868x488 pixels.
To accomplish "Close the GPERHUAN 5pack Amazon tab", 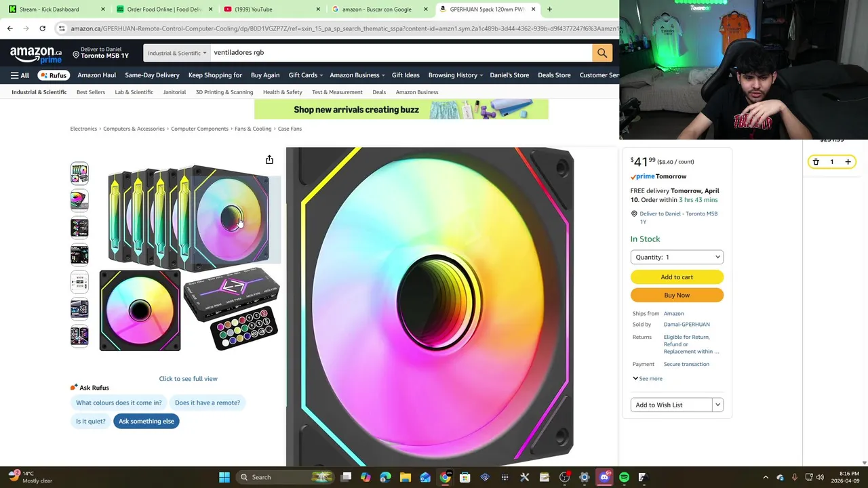I will click(533, 9).
